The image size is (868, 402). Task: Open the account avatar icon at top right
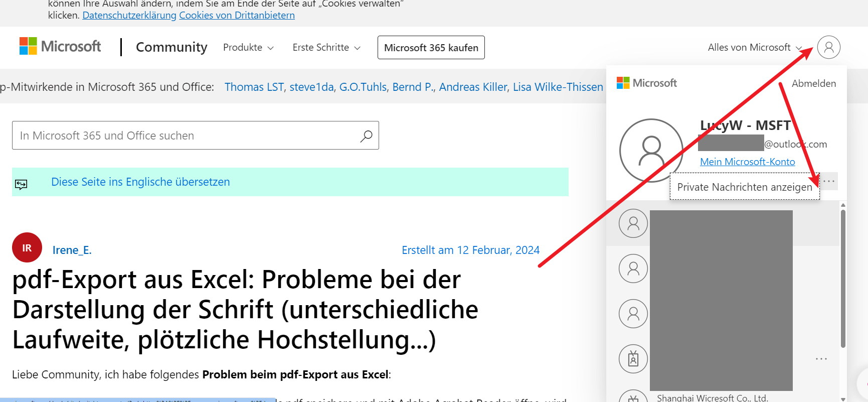[x=828, y=47]
